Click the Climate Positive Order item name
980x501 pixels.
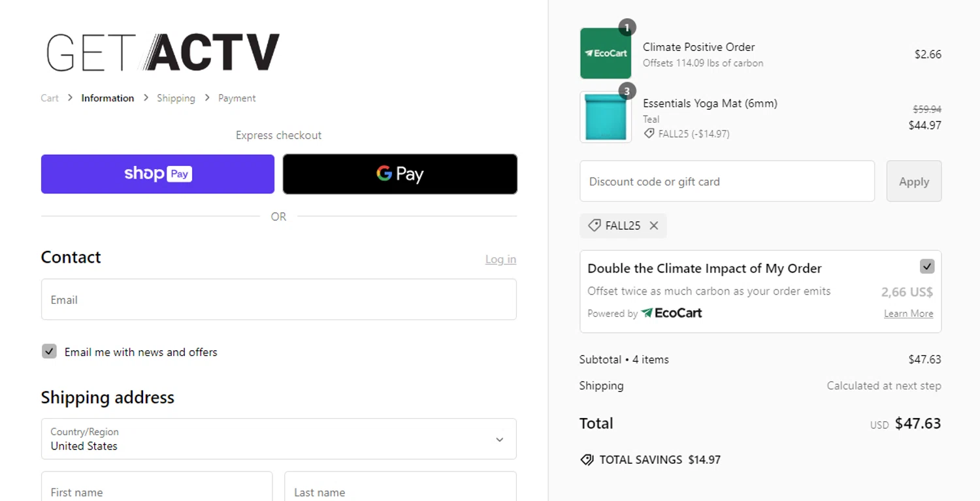pyautogui.click(x=698, y=47)
